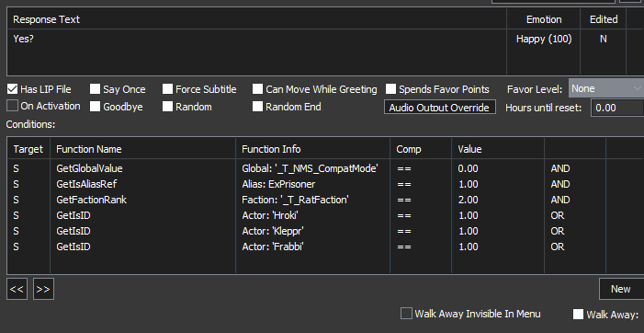Open the Favor Level dropdown
This screenshot has width=644, height=333.
click(x=606, y=88)
